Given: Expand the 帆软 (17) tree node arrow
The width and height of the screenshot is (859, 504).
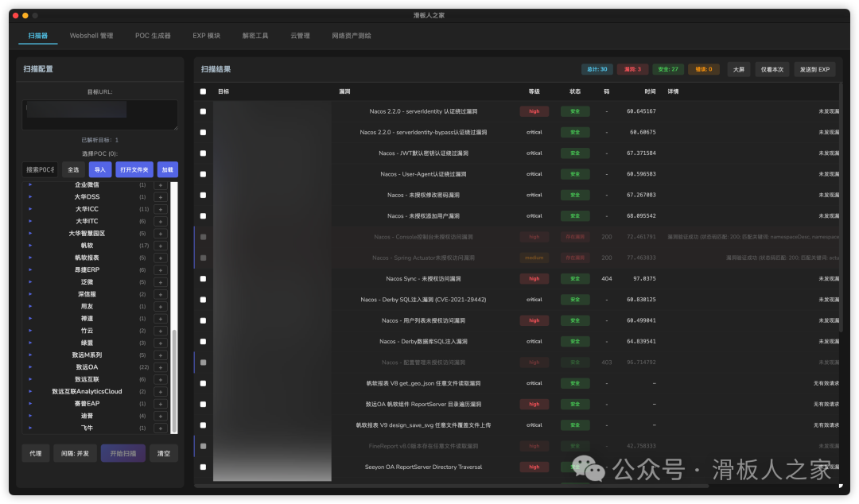Looking at the screenshot, I should pyautogui.click(x=30, y=246).
